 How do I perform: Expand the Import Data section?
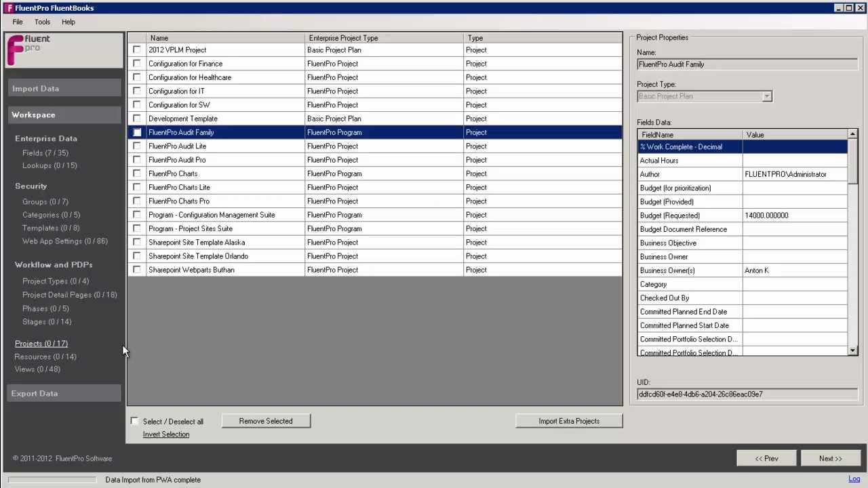pyautogui.click(x=64, y=89)
